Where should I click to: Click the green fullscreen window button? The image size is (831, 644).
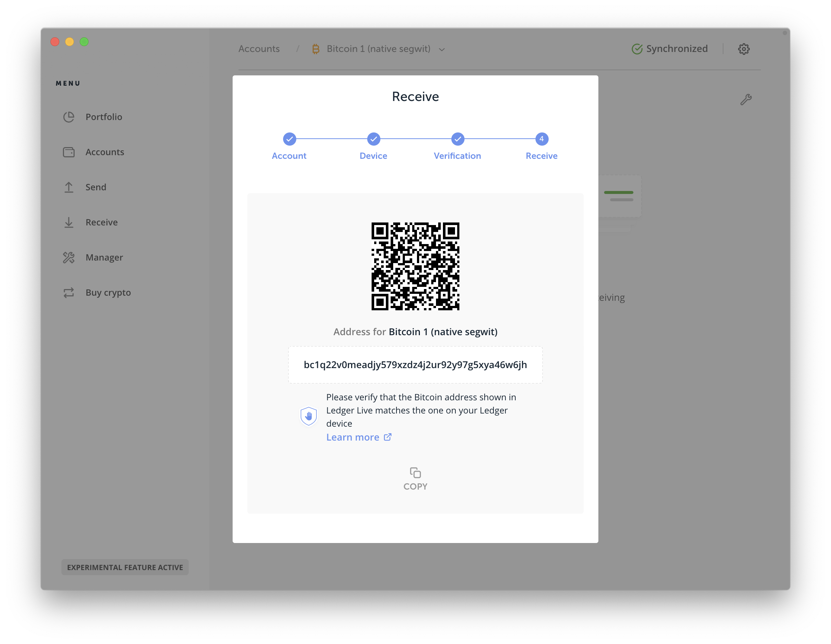click(84, 41)
